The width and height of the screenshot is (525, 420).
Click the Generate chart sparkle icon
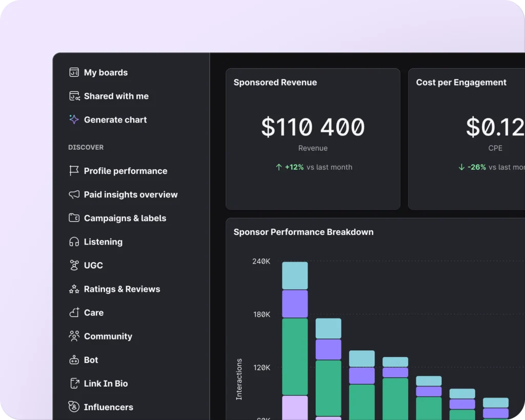pyautogui.click(x=74, y=119)
